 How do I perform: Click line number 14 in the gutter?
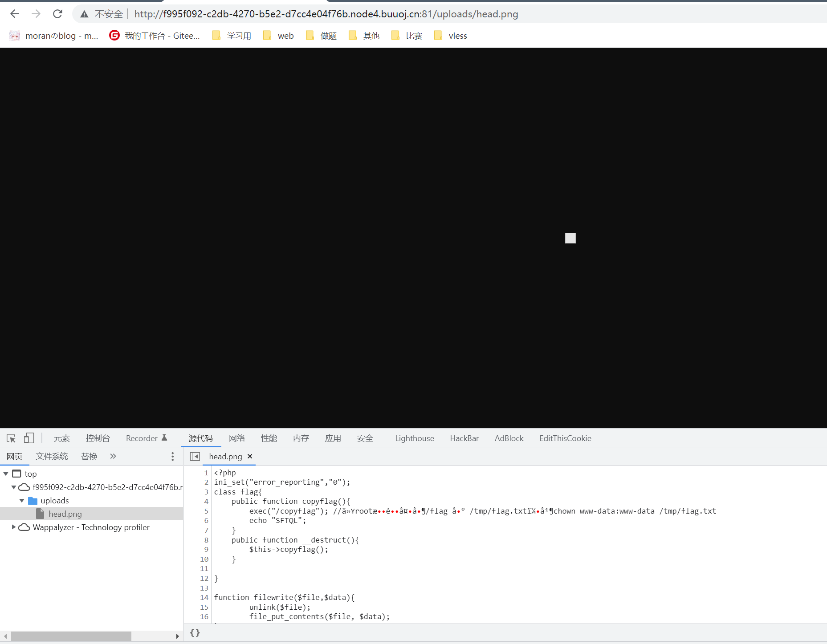(204, 598)
